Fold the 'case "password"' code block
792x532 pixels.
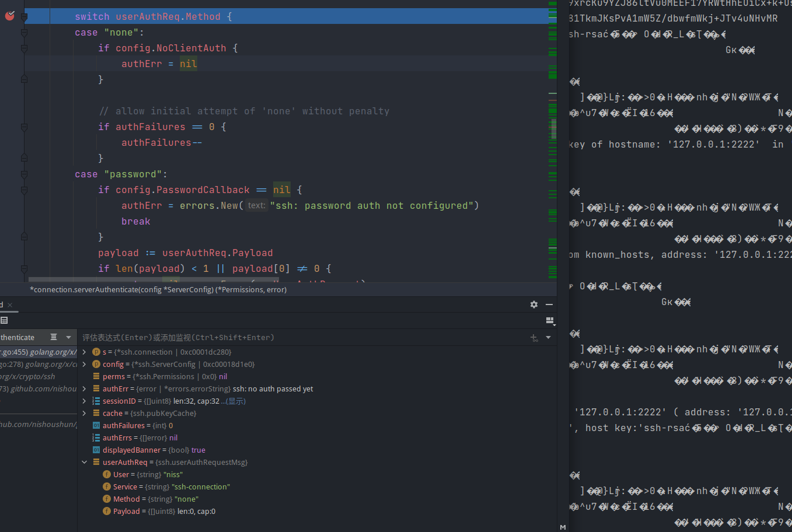tap(24, 174)
